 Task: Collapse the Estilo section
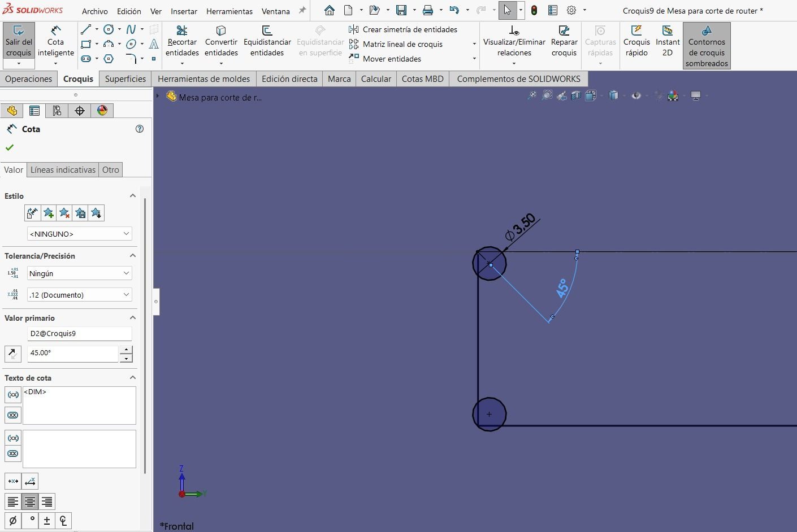tap(133, 195)
